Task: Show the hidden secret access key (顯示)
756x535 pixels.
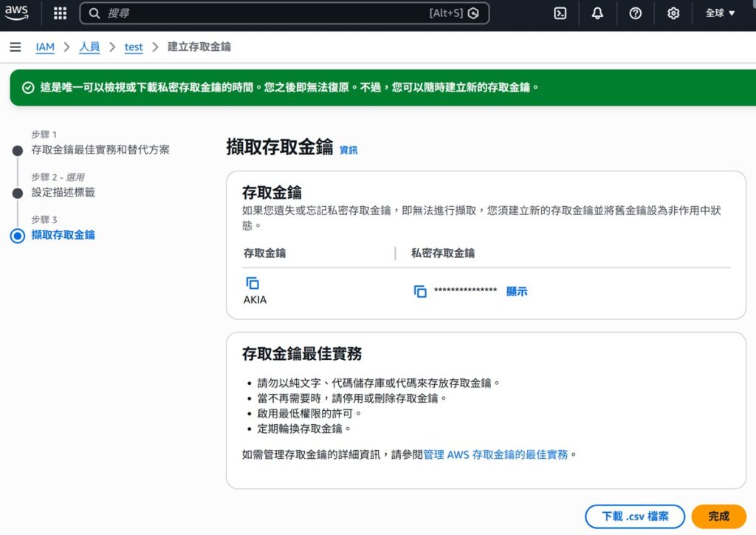Action: pos(517,291)
